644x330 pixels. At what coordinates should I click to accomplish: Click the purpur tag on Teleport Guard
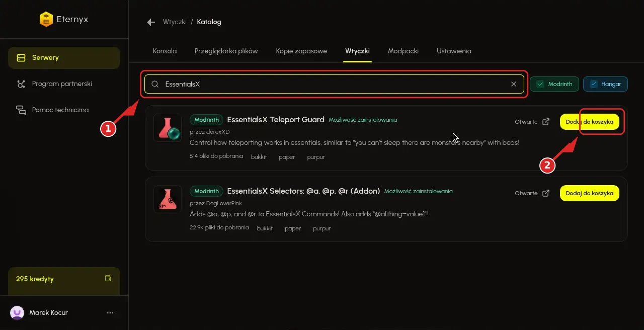coord(316,157)
